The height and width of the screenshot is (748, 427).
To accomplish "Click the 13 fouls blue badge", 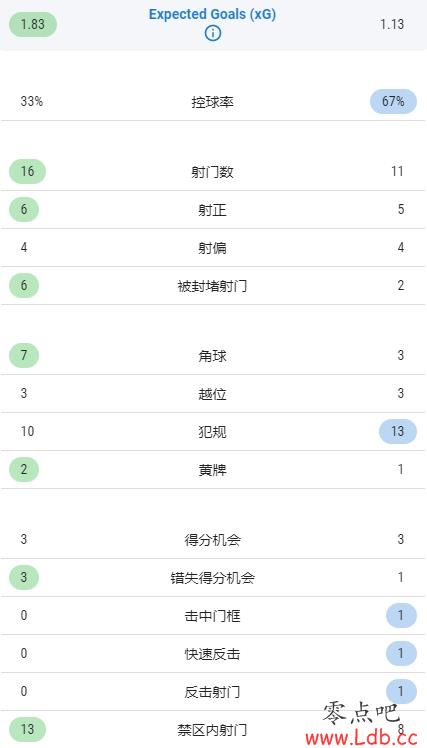I will (398, 431).
